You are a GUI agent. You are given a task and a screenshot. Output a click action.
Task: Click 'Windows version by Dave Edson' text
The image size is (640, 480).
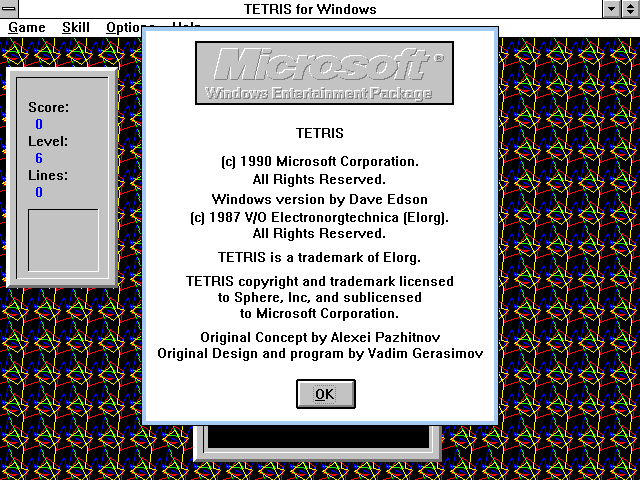(320, 199)
